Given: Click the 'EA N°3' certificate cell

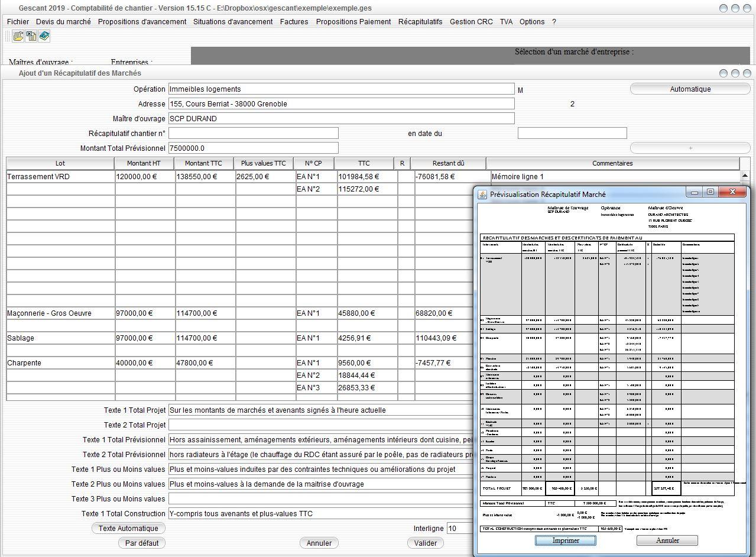Looking at the screenshot, I should [316, 387].
